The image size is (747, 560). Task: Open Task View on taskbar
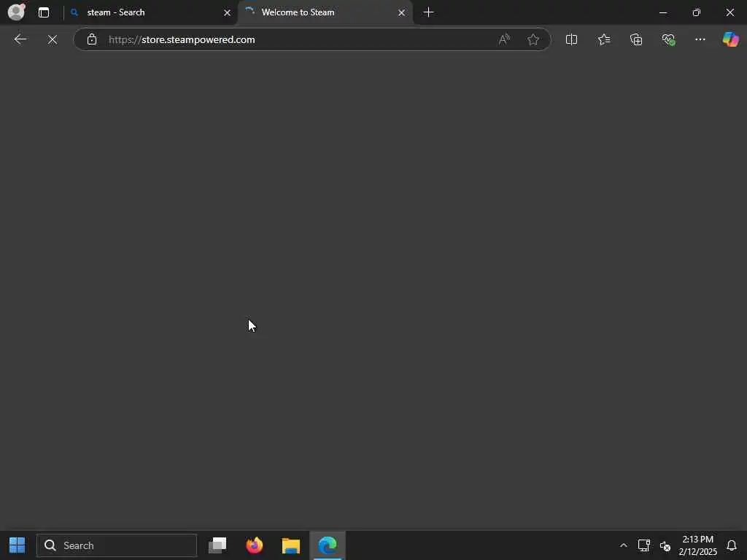tap(217, 545)
